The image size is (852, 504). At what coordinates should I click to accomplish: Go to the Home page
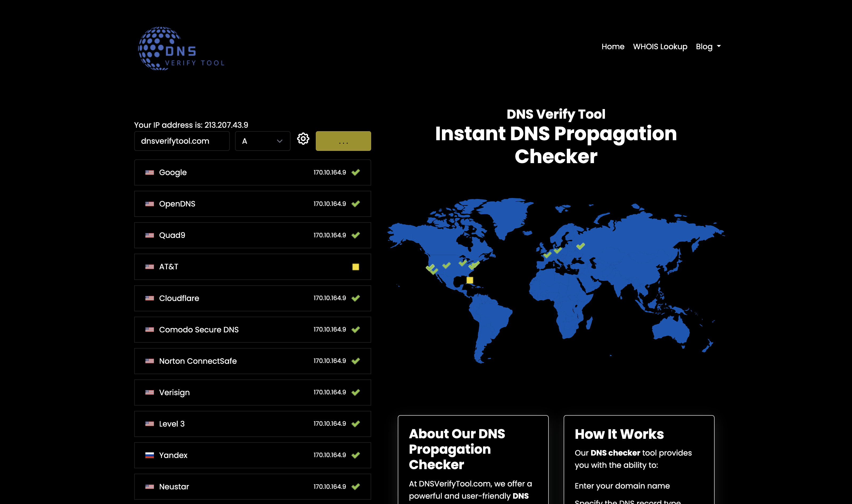(613, 47)
